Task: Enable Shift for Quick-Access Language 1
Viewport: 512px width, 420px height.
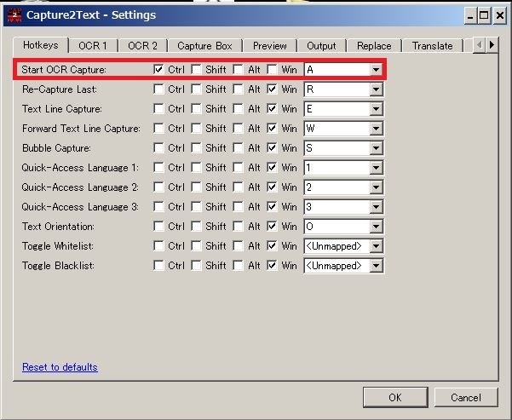Action: tap(196, 167)
